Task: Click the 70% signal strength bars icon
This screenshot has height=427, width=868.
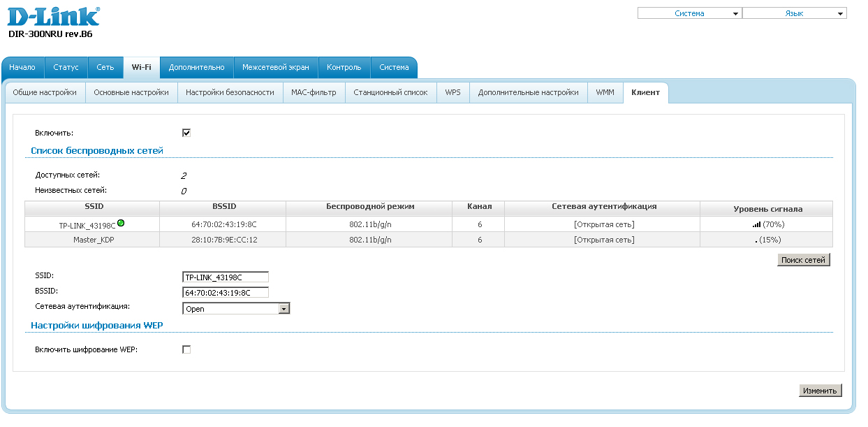Action: [756, 224]
